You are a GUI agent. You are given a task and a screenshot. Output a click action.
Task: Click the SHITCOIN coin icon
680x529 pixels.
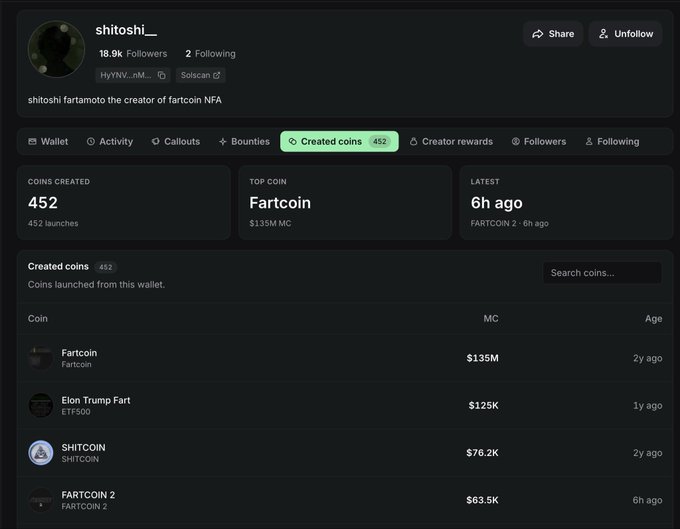click(41, 453)
